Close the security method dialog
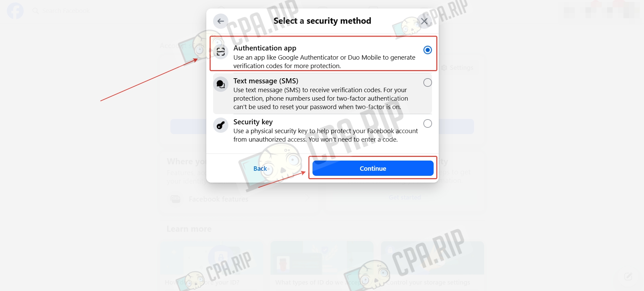Viewport: 644px width, 291px height. pos(424,21)
